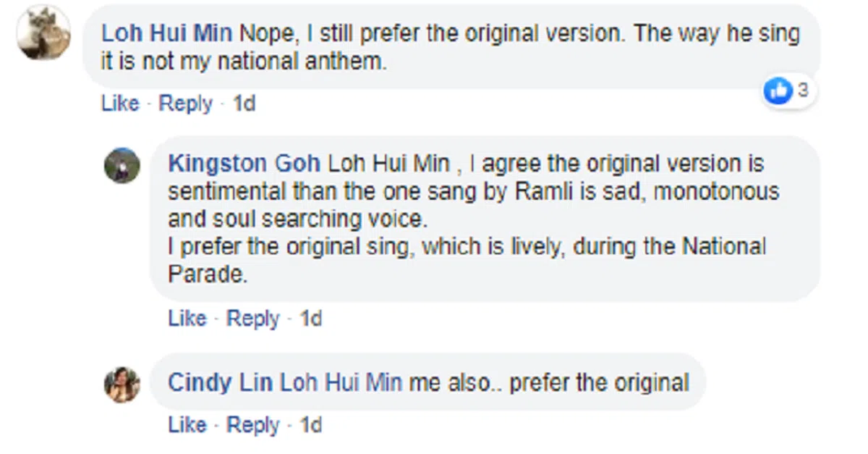Click Cindy Lin's profile avatar
The height and width of the screenshot is (454, 868).
(x=122, y=384)
